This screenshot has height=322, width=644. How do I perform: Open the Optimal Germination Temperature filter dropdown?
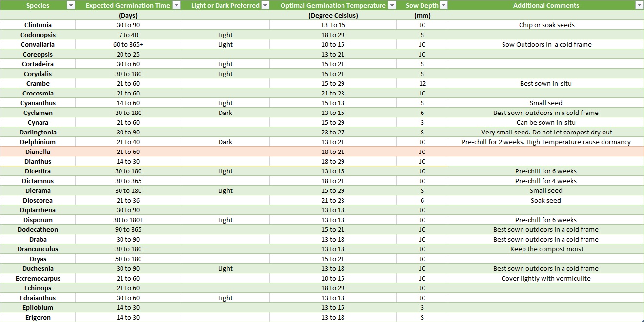pyautogui.click(x=391, y=5)
